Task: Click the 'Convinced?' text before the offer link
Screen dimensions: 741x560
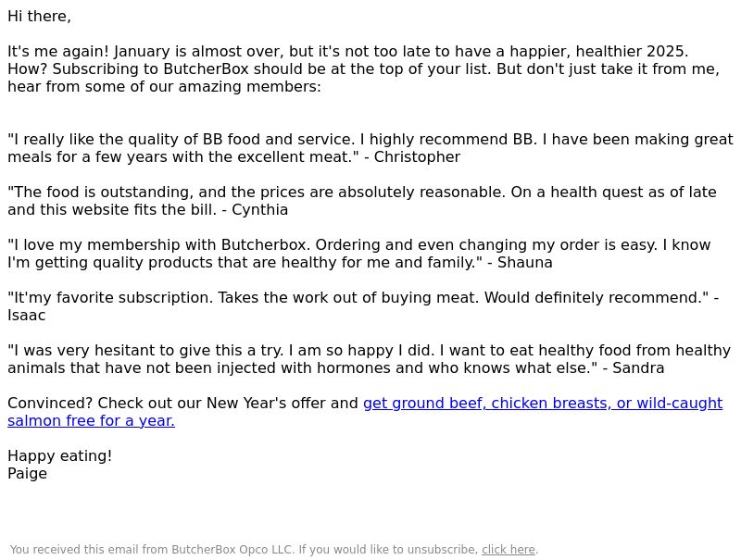Action: pos(50,404)
